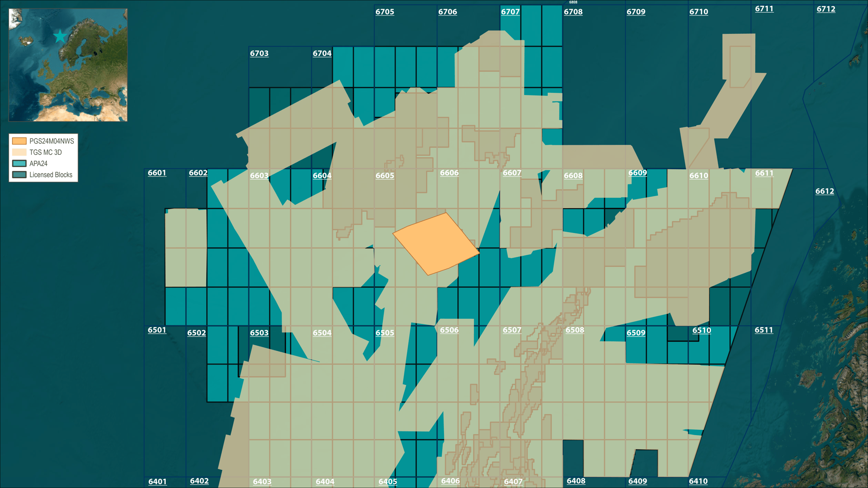The image size is (868, 488).
Task: Click quadrant label 6703
Action: pyautogui.click(x=259, y=53)
